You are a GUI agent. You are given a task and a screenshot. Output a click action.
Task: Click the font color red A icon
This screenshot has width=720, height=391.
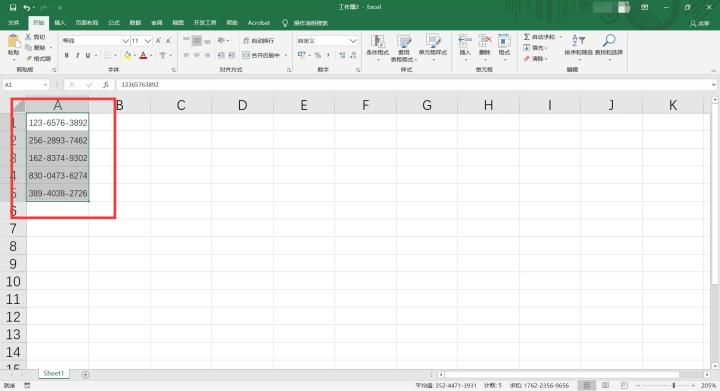pyautogui.click(x=143, y=56)
